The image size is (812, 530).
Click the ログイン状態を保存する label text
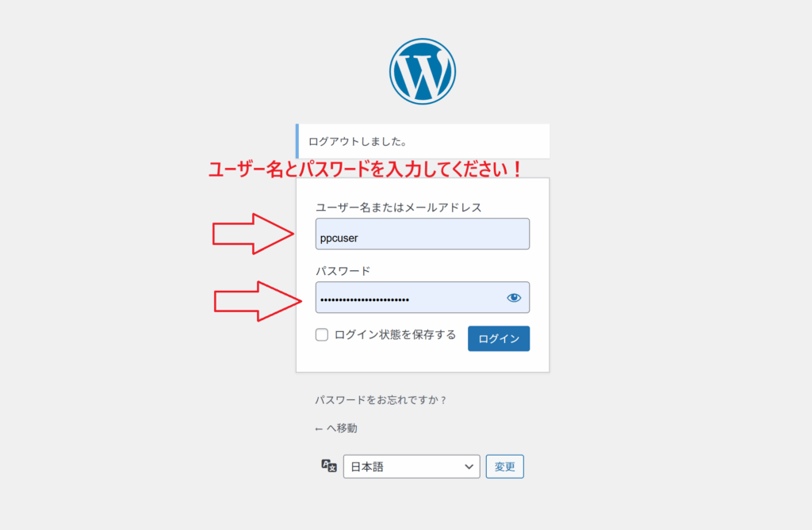point(395,335)
